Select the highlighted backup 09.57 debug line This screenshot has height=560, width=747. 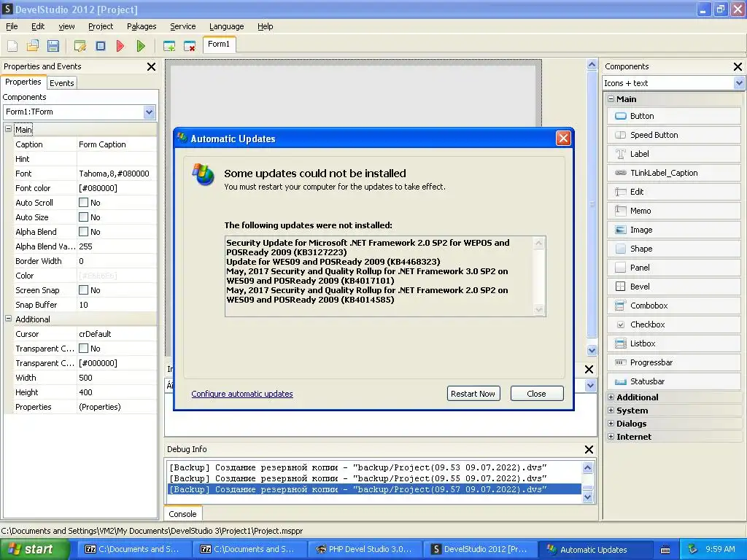(x=374, y=489)
